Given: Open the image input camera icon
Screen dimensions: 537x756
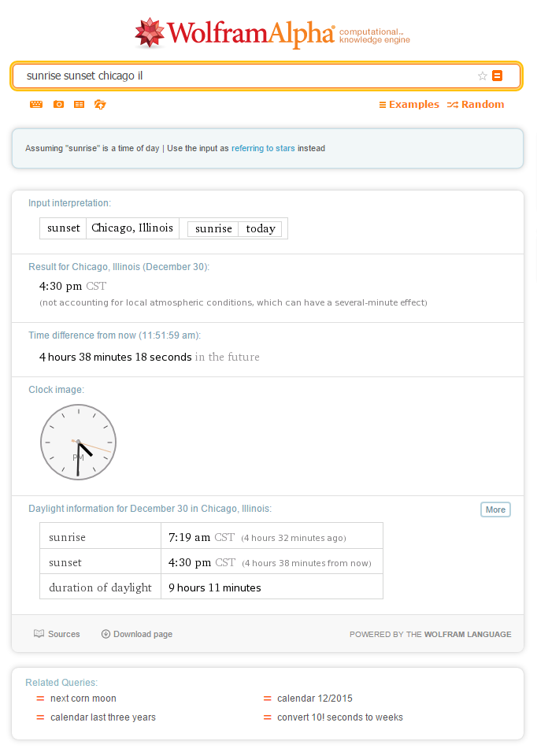Looking at the screenshot, I should (x=58, y=104).
